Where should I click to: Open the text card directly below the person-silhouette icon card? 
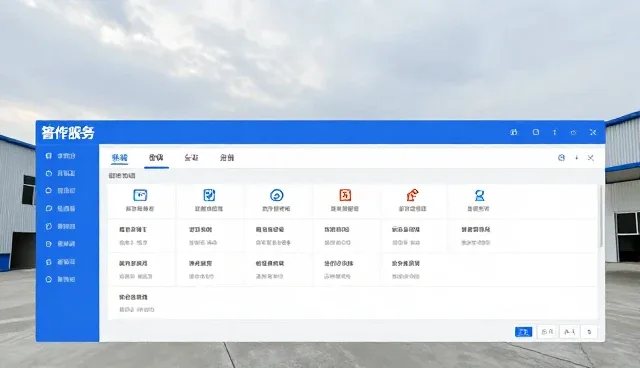(x=479, y=236)
